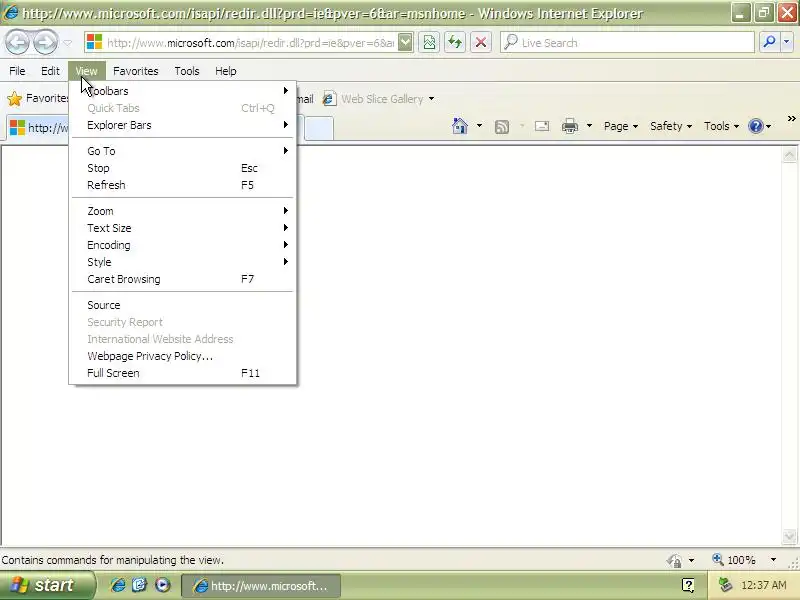This screenshot has height=600, width=800.
Task: Open the Text Size submenu
Action: point(183,228)
